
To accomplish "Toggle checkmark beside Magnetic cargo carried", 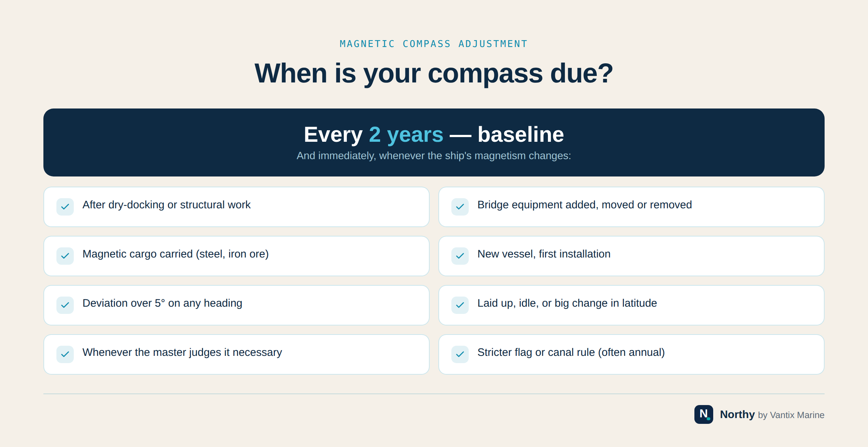I will click(x=65, y=256).
